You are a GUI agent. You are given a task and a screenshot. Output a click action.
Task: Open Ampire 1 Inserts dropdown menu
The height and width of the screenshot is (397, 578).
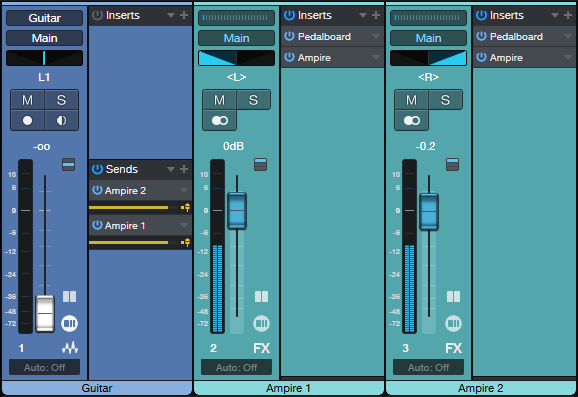(x=363, y=15)
